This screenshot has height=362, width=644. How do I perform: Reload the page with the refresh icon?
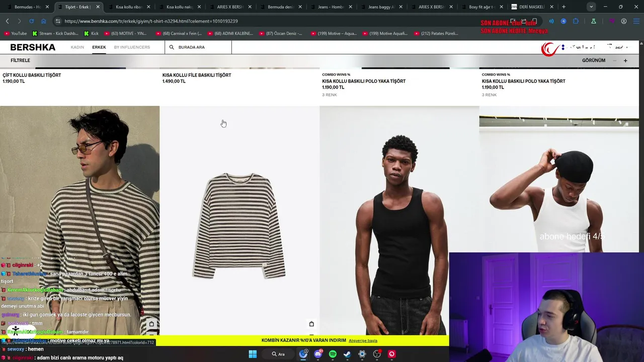(x=31, y=21)
